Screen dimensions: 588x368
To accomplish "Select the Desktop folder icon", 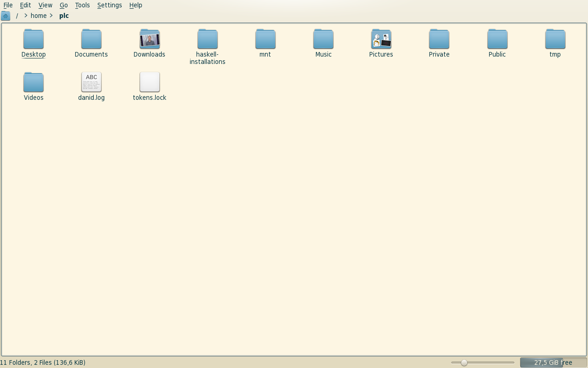I will pyautogui.click(x=34, y=39).
